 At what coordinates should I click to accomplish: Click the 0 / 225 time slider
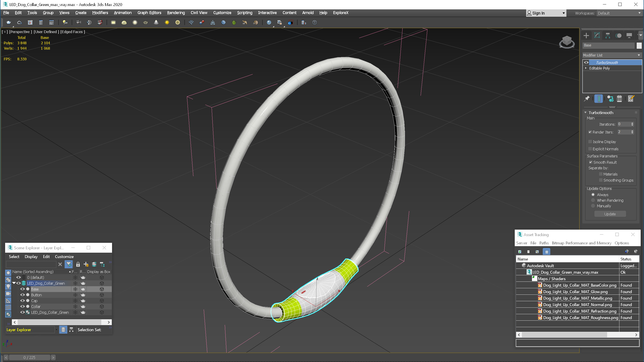(29, 358)
